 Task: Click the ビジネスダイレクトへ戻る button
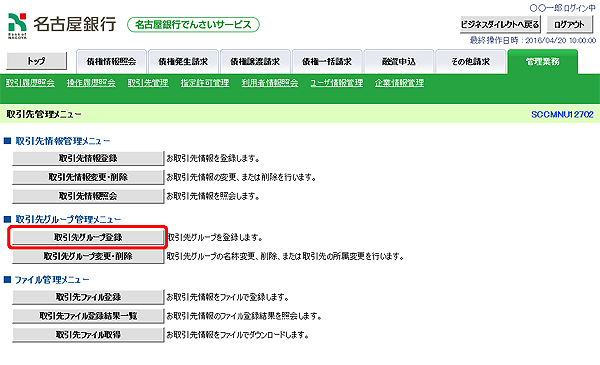(x=500, y=24)
